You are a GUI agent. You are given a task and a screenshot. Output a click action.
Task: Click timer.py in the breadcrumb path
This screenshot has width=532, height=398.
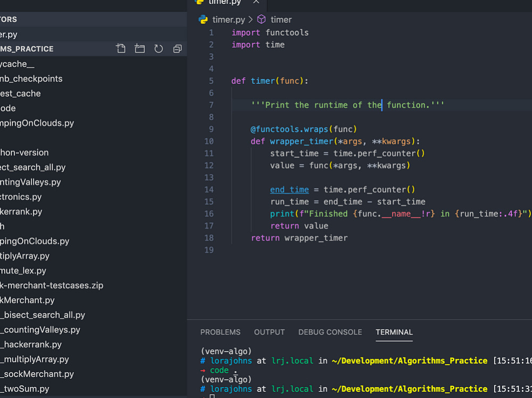[228, 20]
